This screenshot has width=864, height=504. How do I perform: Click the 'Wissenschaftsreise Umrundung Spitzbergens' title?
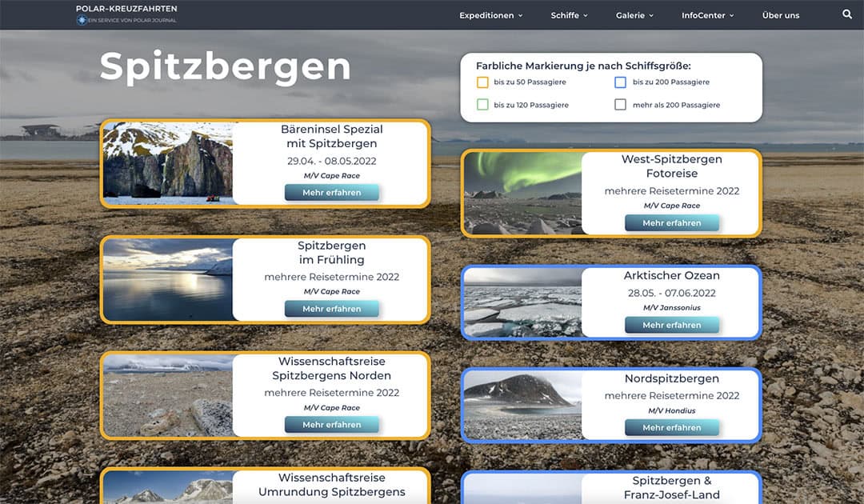point(332,485)
